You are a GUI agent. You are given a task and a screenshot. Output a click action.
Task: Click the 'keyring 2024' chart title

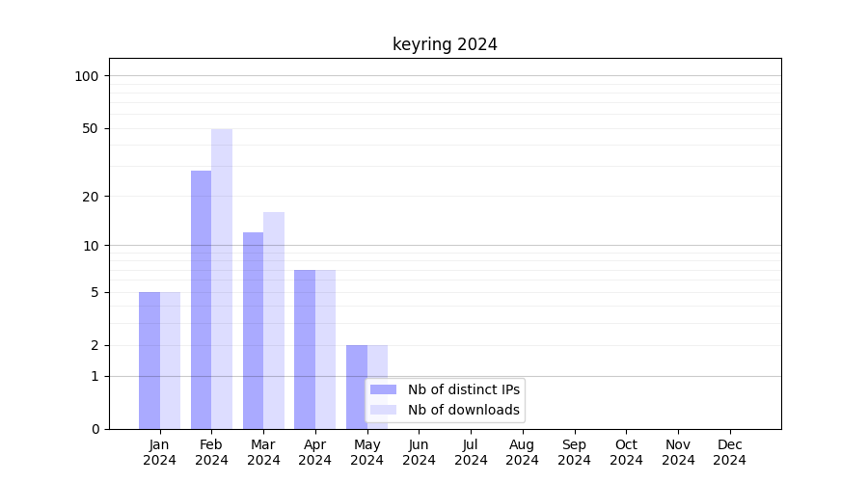(x=445, y=44)
